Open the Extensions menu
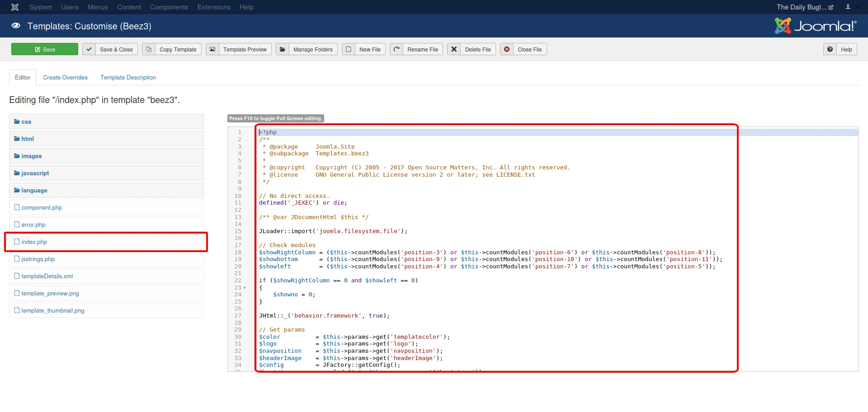This screenshot has width=868, height=412. point(214,7)
